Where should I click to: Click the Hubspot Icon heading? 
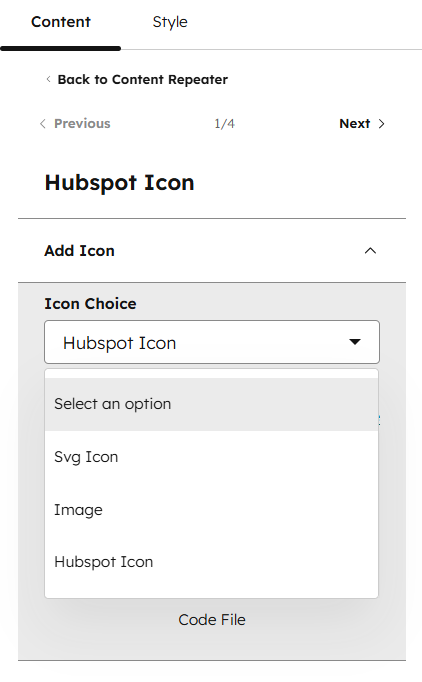119,183
